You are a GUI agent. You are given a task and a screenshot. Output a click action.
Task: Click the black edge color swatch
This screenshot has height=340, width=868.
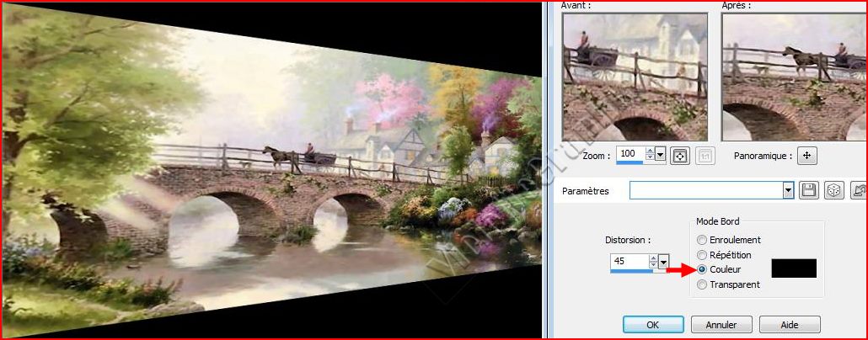tap(794, 268)
